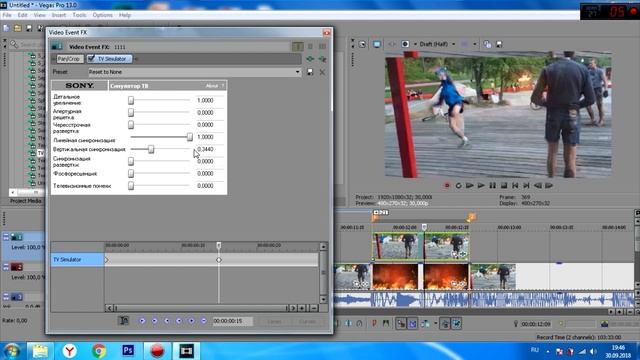Select the first keyframe at lane start
Image resolution: width=640 pixels, height=360 pixels.
(107, 260)
